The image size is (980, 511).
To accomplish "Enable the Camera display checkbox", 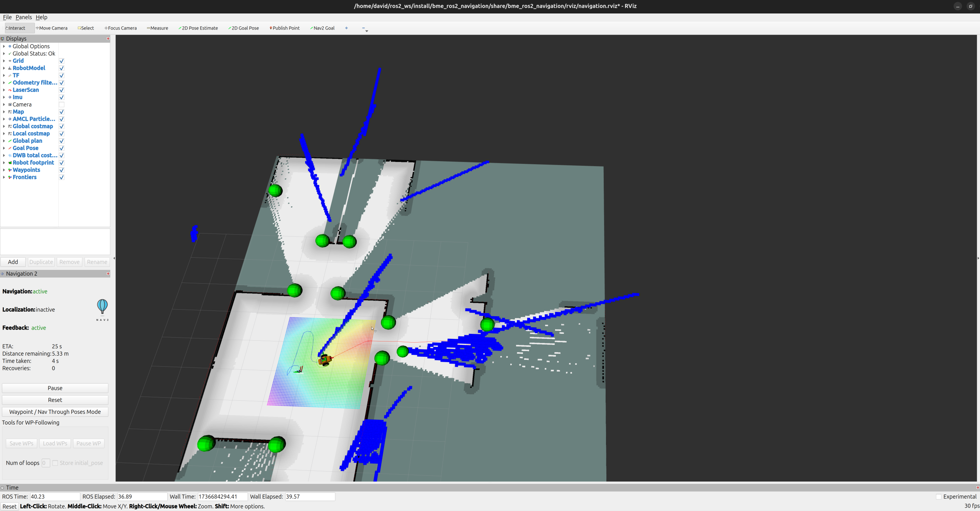I will [x=62, y=104].
